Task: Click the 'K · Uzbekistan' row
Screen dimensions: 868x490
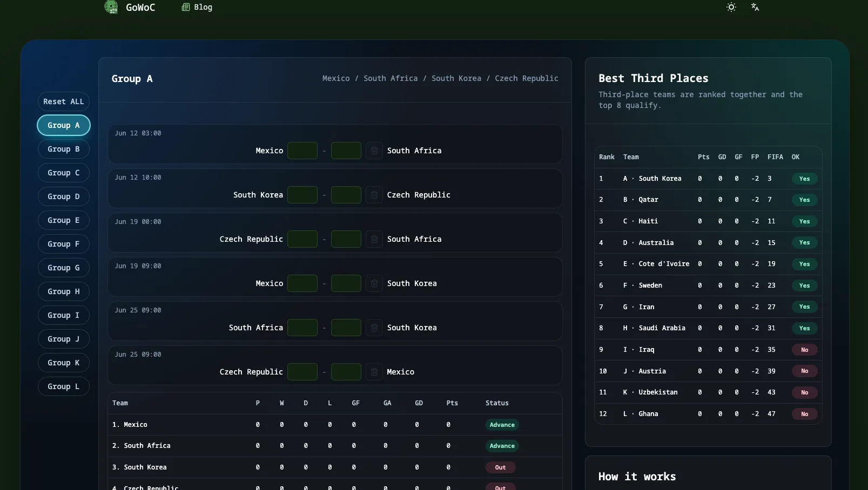Action: (708, 392)
